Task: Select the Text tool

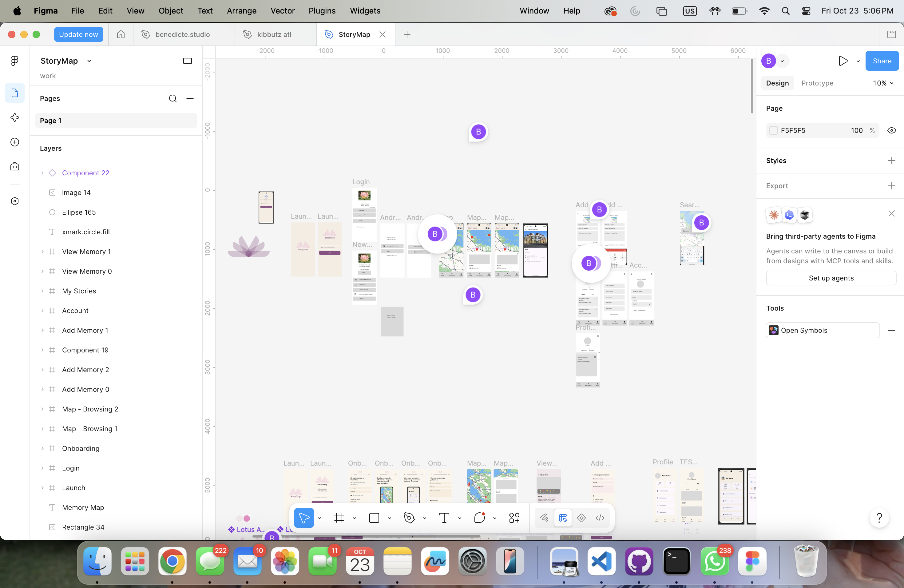Action: pyautogui.click(x=444, y=518)
